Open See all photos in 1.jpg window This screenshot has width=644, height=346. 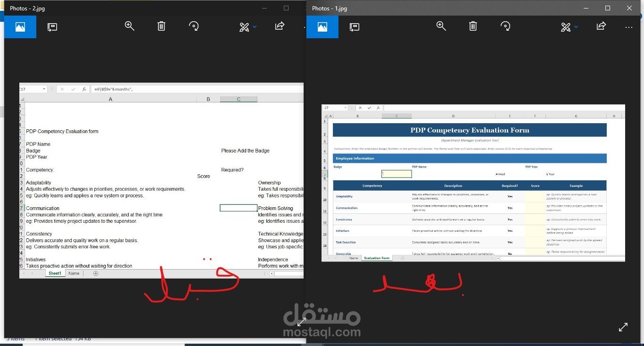pos(322,27)
